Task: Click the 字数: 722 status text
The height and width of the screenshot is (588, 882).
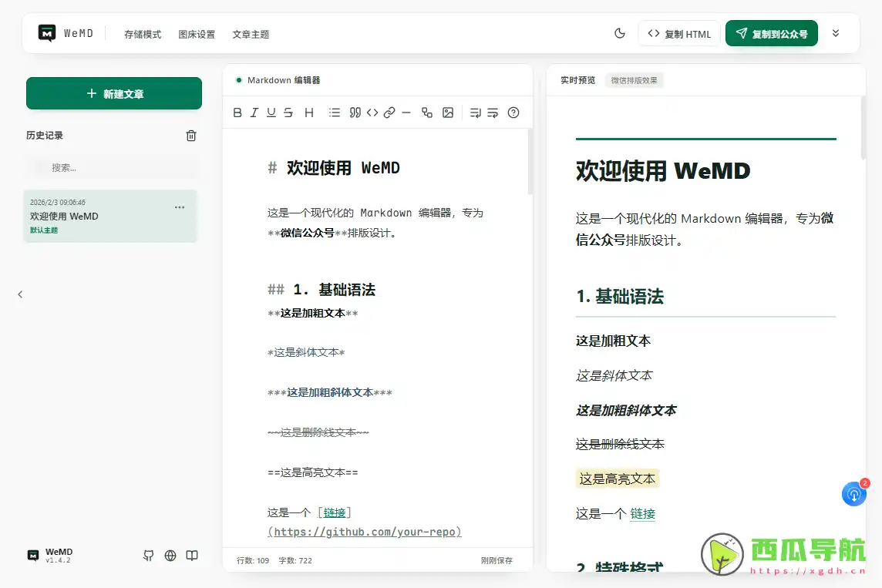Action: (295, 560)
